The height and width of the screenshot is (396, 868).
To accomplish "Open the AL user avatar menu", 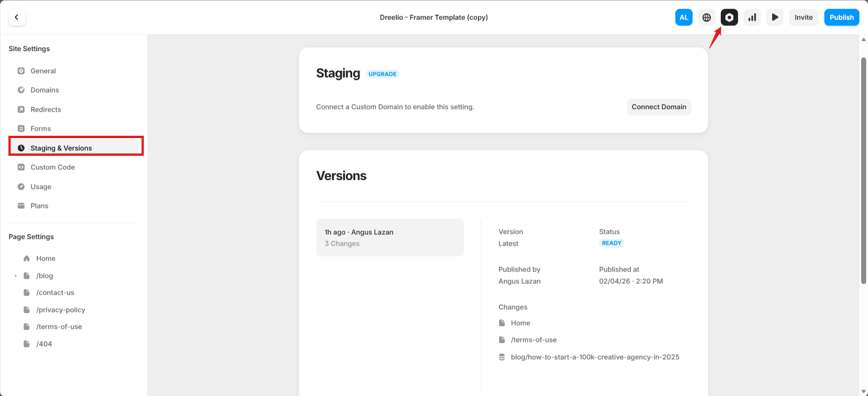I will (x=683, y=17).
